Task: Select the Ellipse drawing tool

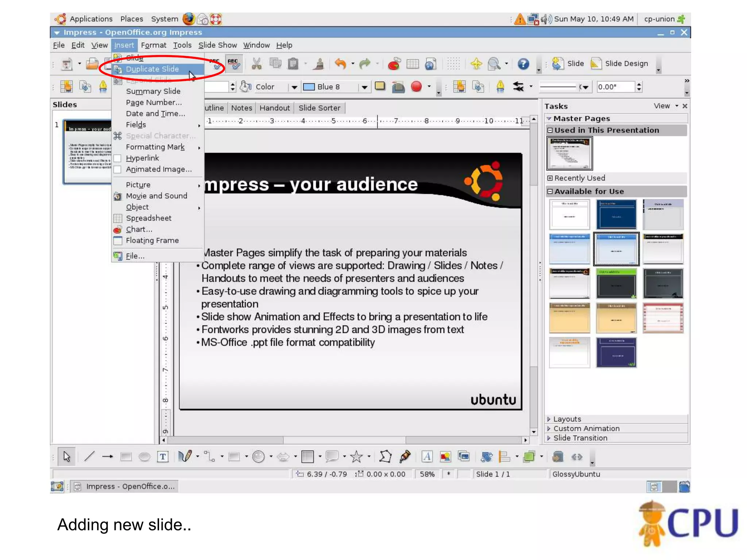Action: click(x=144, y=456)
